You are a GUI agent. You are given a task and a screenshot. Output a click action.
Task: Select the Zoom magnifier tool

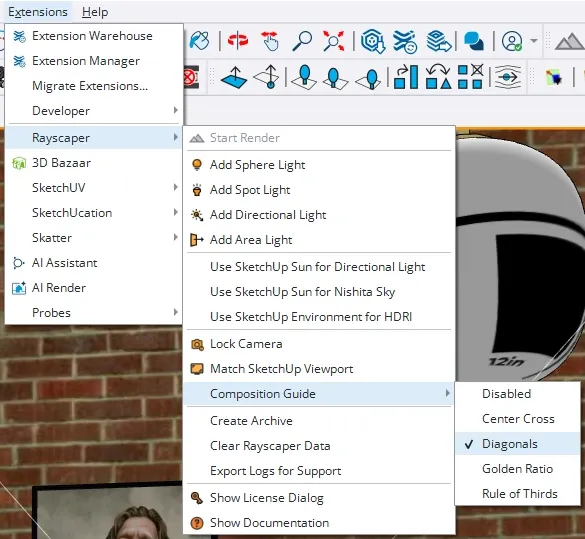pyautogui.click(x=302, y=41)
